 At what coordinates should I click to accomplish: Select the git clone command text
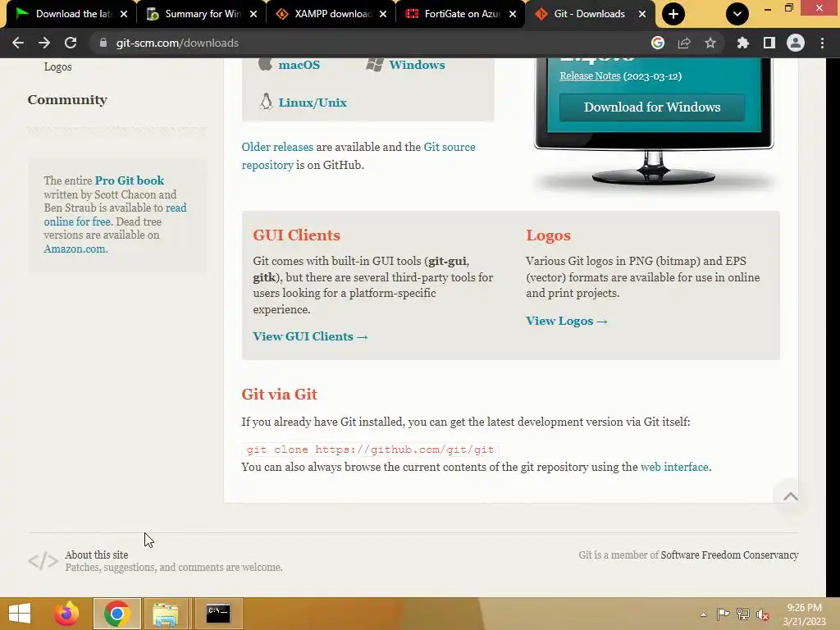(x=370, y=450)
